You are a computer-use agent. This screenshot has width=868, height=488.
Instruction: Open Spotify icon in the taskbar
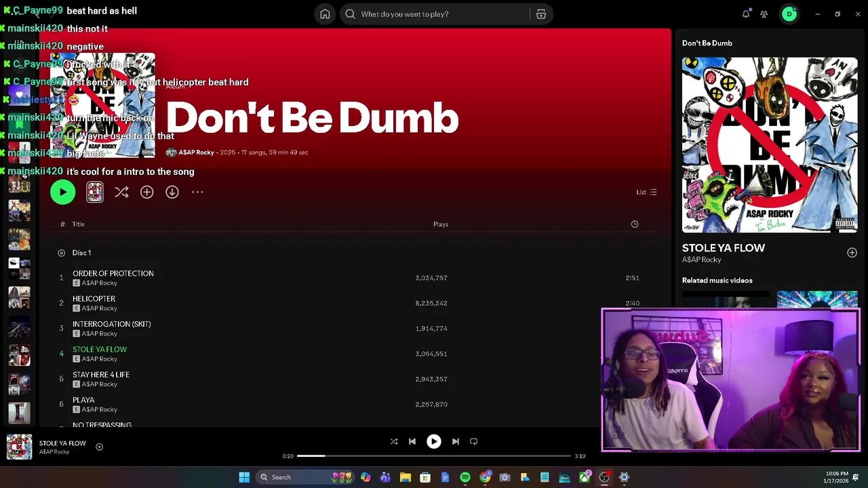[x=465, y=477]
